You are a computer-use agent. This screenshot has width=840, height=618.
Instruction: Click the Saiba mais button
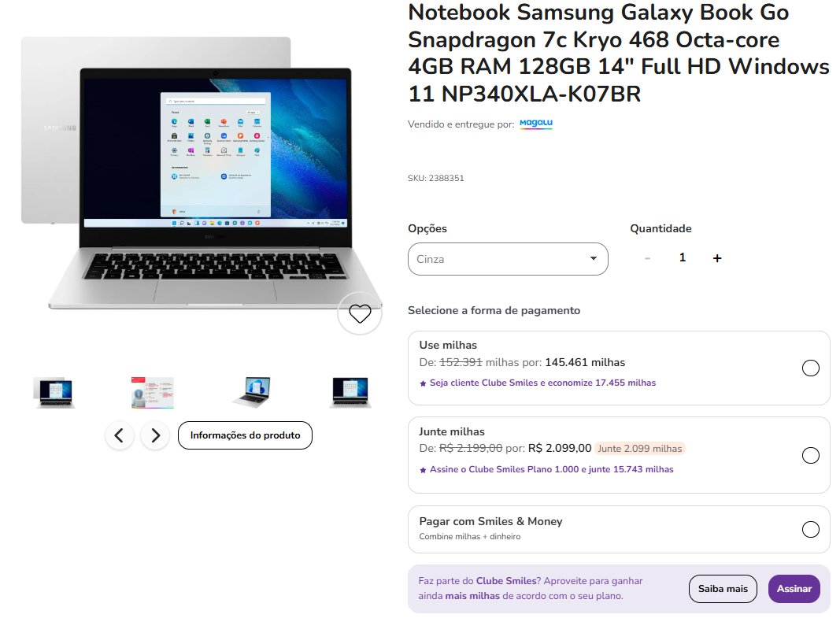tap(723, 589)
